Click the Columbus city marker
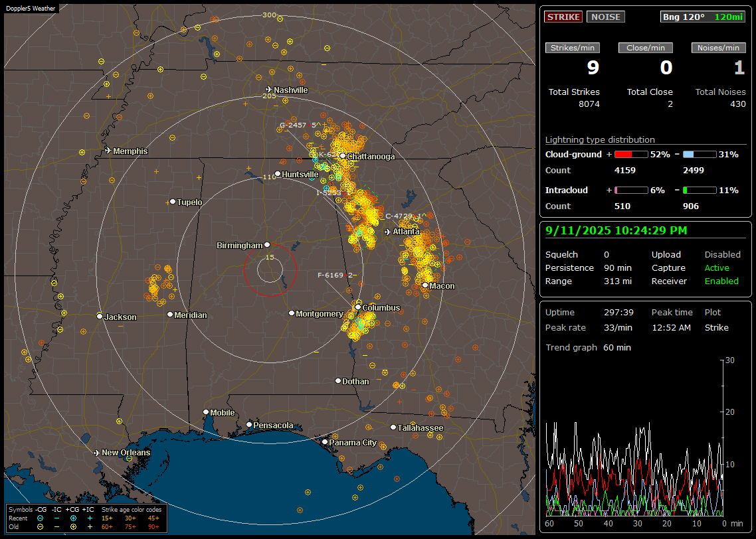The height and width of the screenshot is (539, 756). pyautogui.click(x=358, y=307)
